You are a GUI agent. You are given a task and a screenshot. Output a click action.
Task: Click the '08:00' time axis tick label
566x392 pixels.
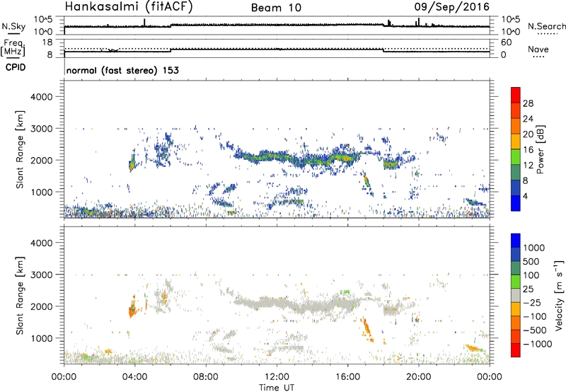point(206,377)
